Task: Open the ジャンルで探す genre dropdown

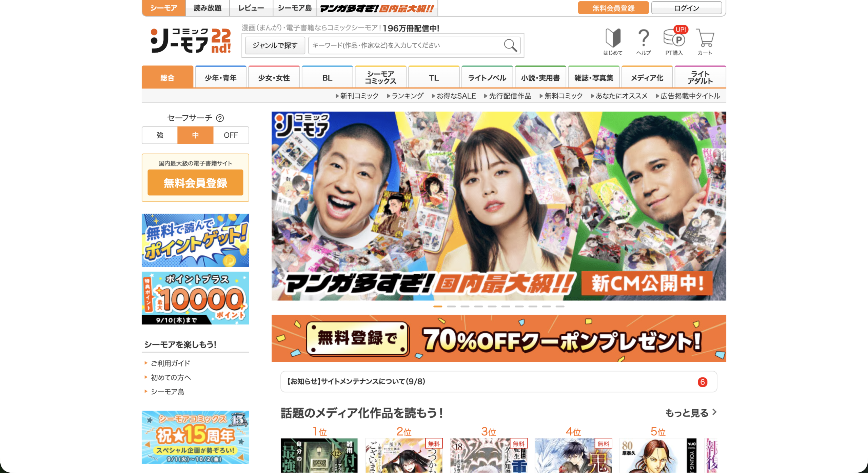Action: (275, 45)
